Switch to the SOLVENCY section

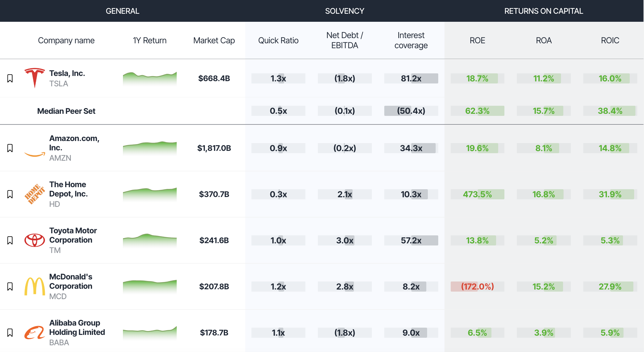[345, 11]
